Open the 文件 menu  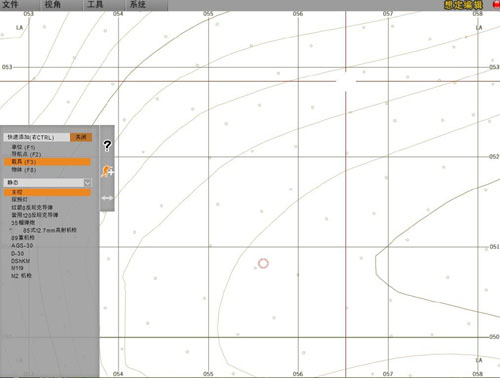click(10, 5)
